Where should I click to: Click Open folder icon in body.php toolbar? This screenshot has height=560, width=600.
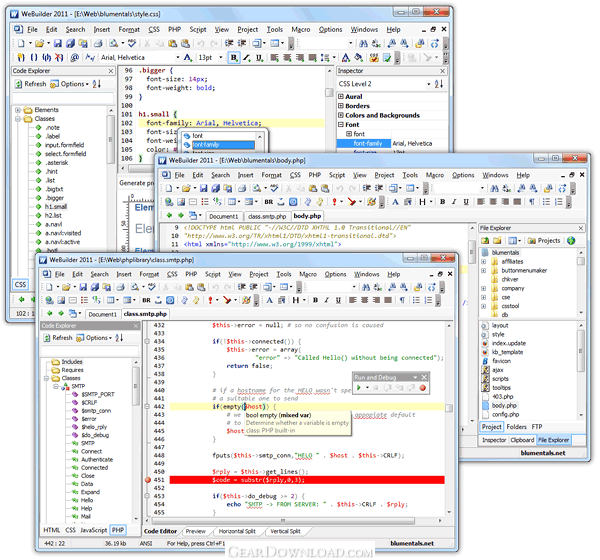point(186,188)
